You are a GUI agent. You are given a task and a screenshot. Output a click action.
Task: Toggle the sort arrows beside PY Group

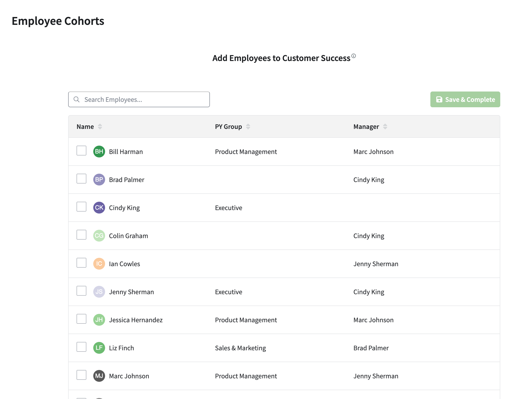248,126
